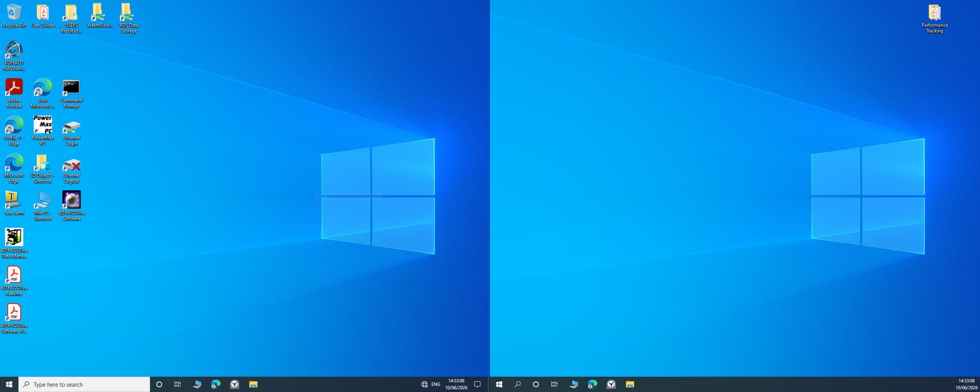Click the 'Type here to search' box
980x392 pixels.
84,384
